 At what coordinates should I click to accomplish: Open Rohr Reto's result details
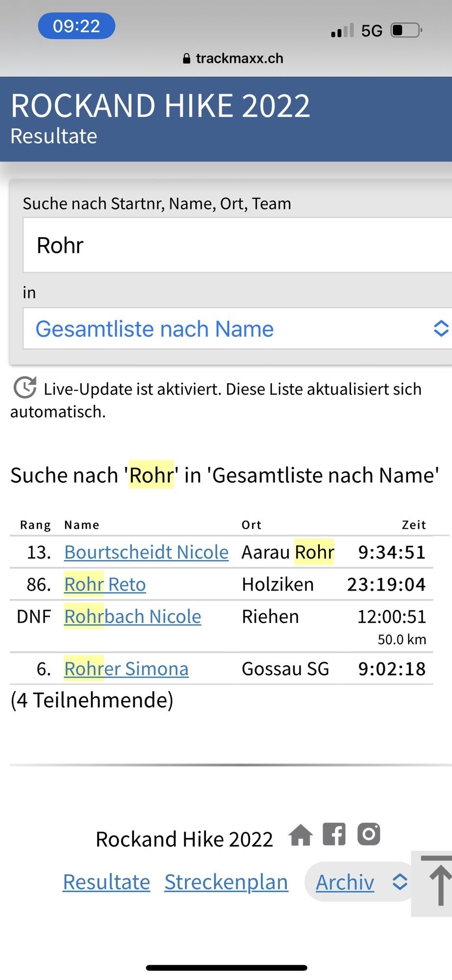pyautogui.click(x=105, y=585)
